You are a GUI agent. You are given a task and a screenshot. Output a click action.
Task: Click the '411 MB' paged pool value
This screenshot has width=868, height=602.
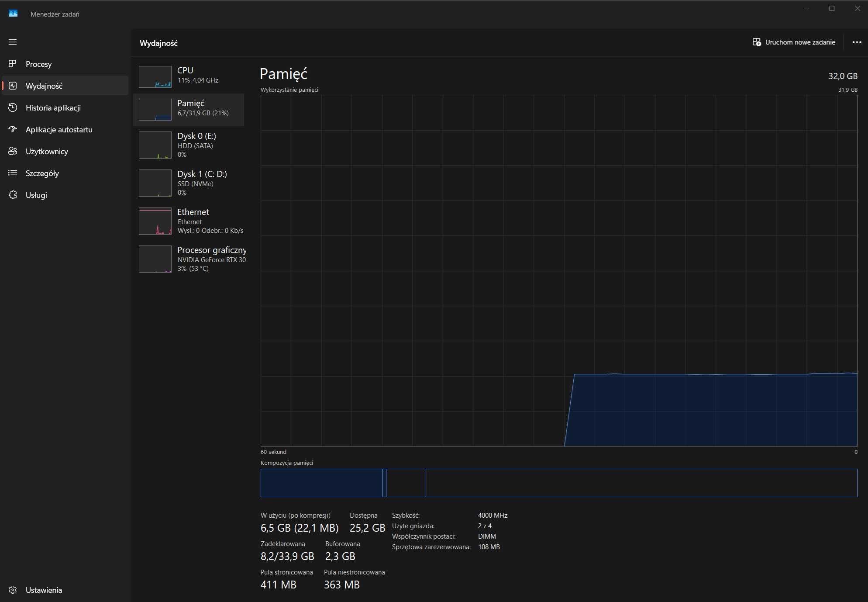pos(278,585)
